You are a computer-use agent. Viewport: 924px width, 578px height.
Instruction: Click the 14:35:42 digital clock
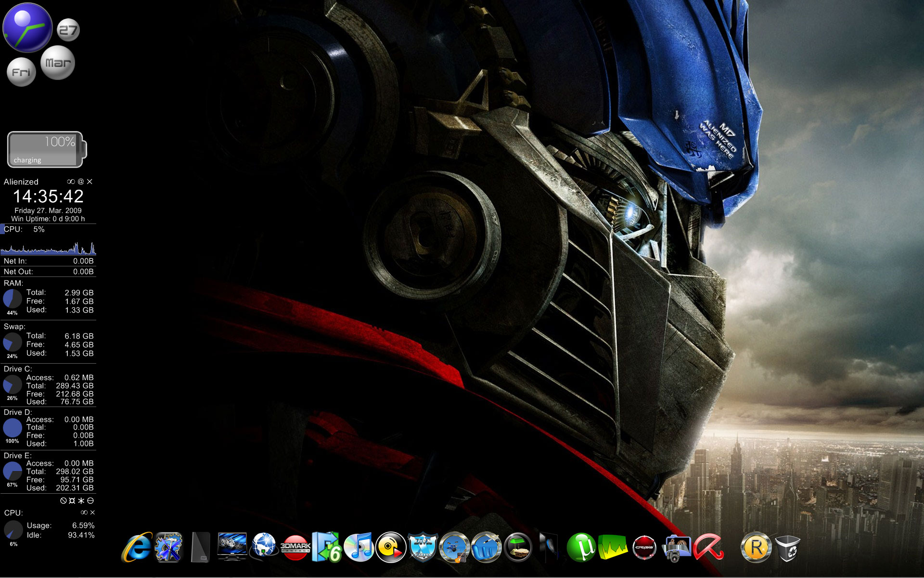(x=48, y=196)
